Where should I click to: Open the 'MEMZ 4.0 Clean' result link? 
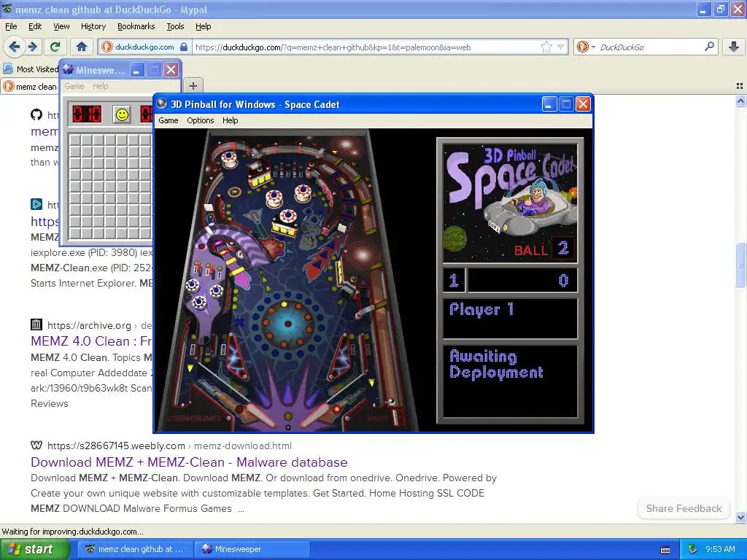pyautogui.click(x=91, y=341)
